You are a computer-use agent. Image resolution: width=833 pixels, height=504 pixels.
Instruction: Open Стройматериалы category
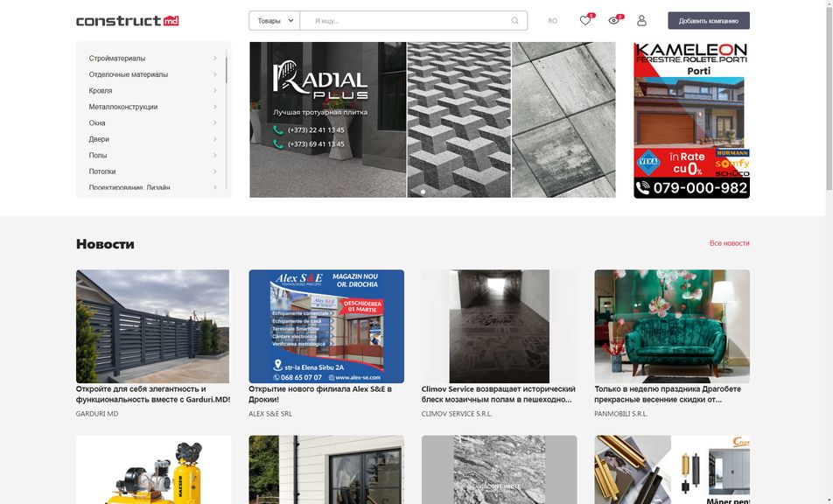pyautogui.click(x=117, y=59)
